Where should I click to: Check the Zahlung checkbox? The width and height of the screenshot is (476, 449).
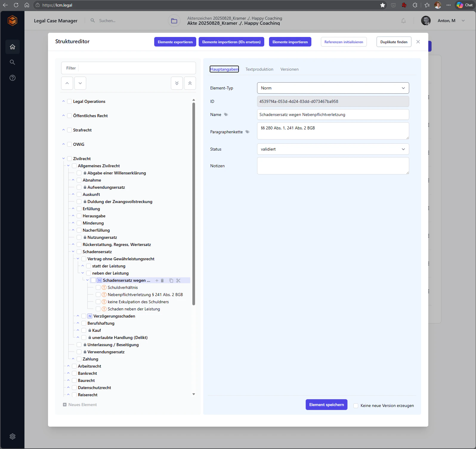79,359
